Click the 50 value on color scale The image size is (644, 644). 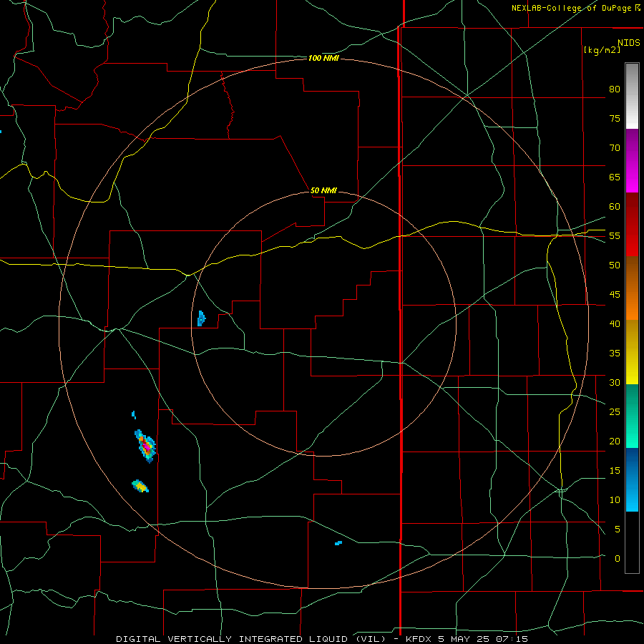[x=615, y=265]
